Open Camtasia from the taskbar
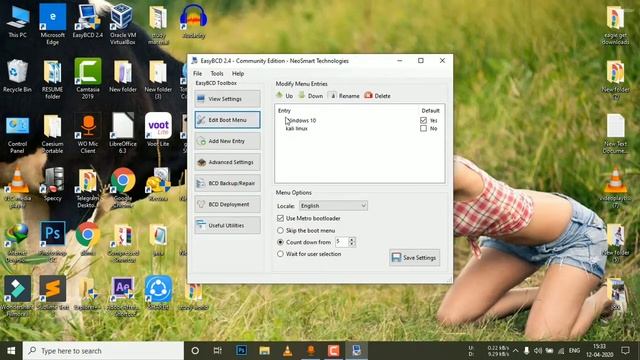 click(x=333, y=351)
